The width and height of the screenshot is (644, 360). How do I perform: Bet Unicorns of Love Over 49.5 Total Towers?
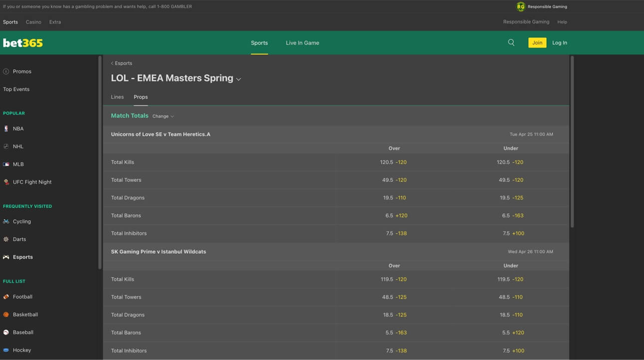[x=395, y=180]
